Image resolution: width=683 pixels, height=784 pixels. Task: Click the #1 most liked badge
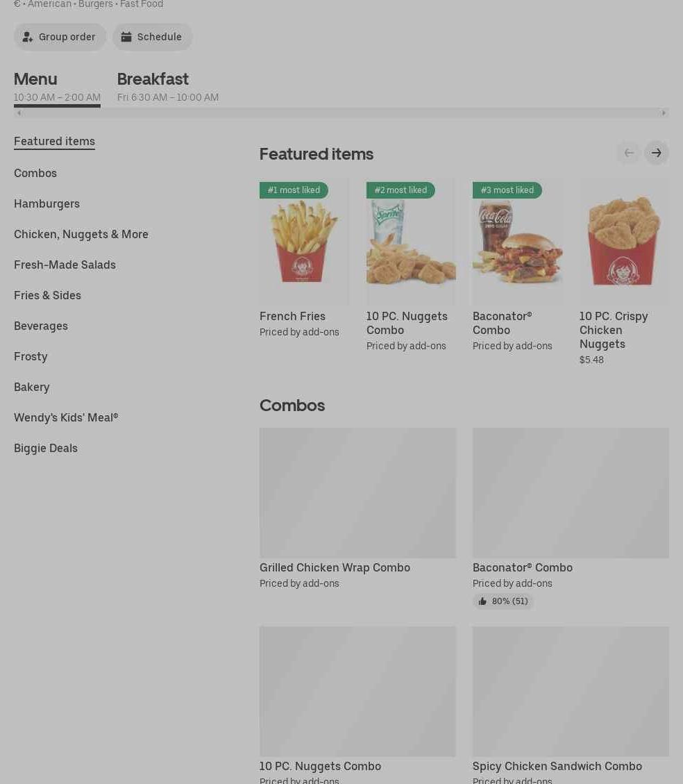pyautogui.click(x=294, y=190)
